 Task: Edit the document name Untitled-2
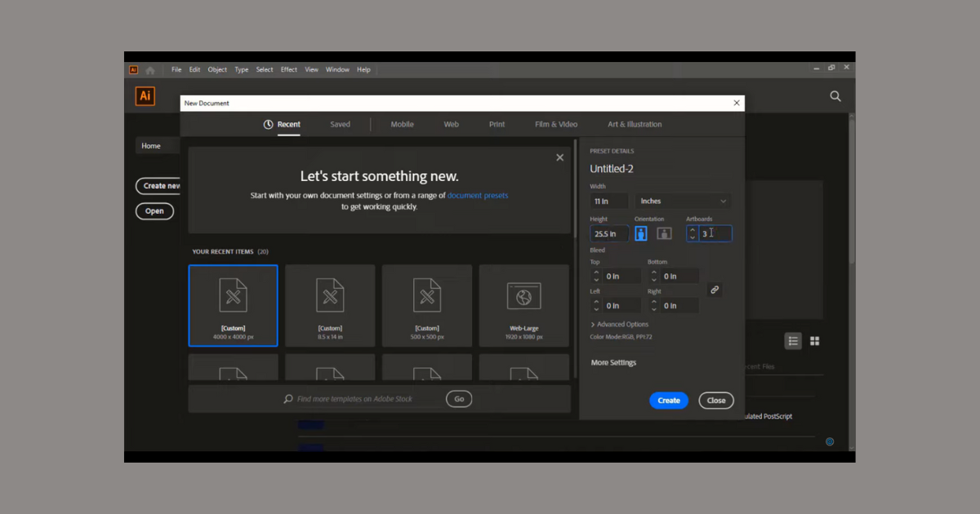tap(612, 169)
